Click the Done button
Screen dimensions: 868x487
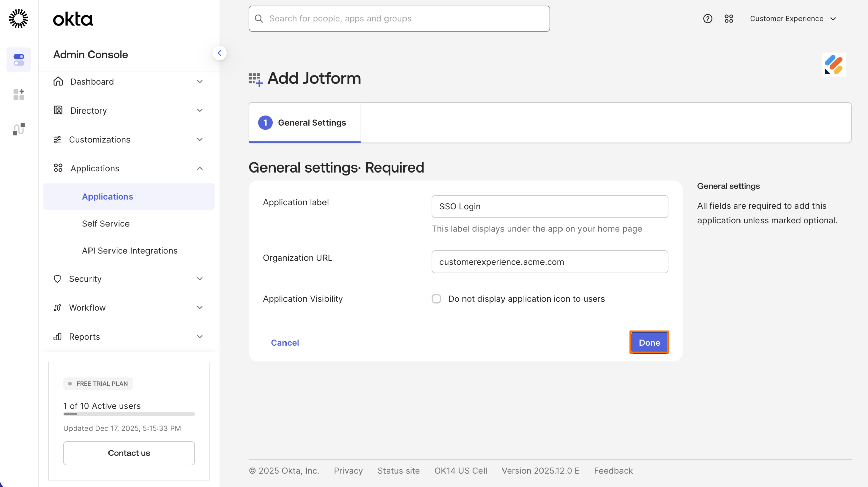(649, 342)
